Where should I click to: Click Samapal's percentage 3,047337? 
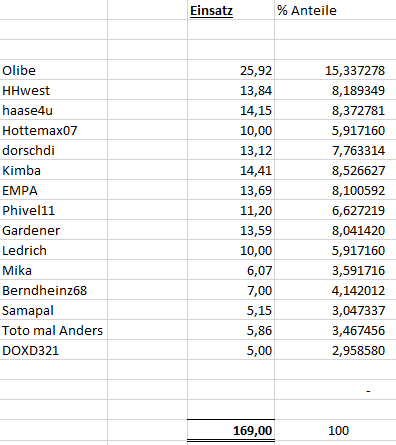[335, 310]
